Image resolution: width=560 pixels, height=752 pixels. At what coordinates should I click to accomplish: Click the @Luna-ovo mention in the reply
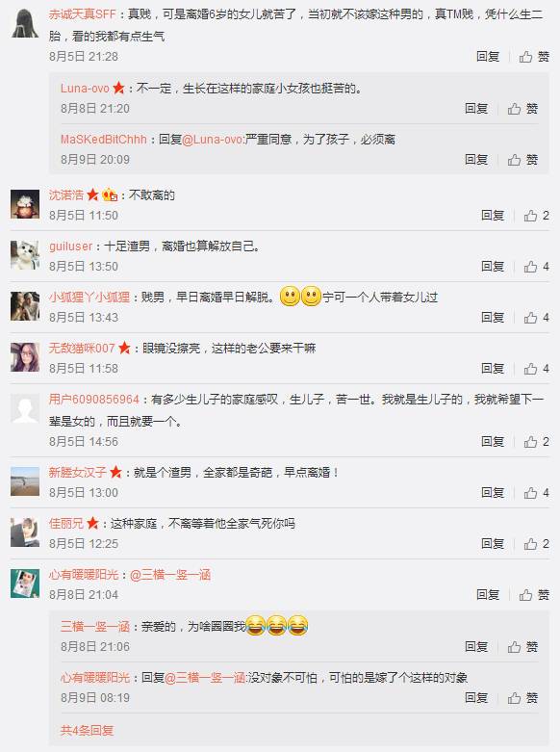point(213,139)
